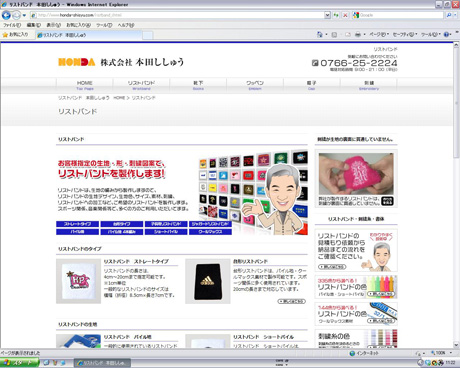
Task: Click the Print icon
Action: click(358, 34)
